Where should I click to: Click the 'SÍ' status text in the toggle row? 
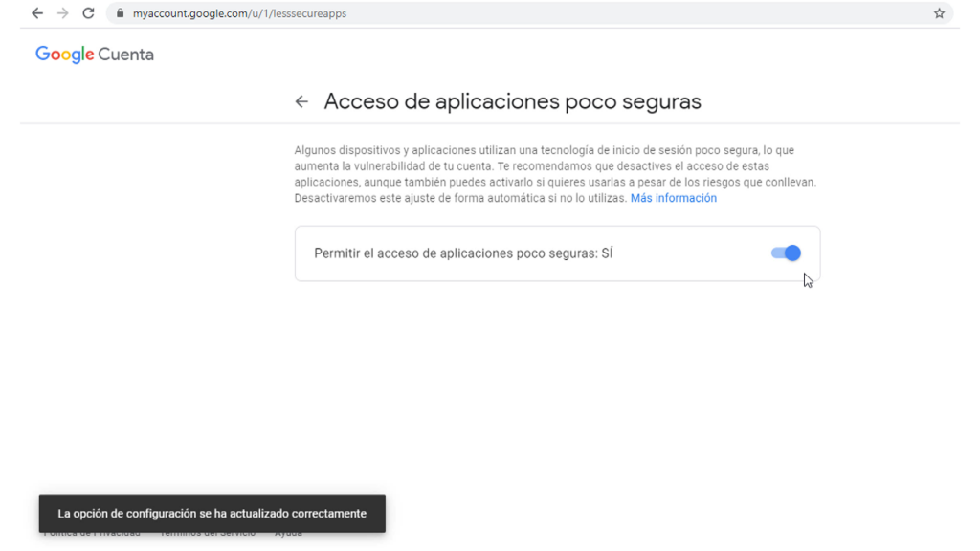[x=607, y=253]
